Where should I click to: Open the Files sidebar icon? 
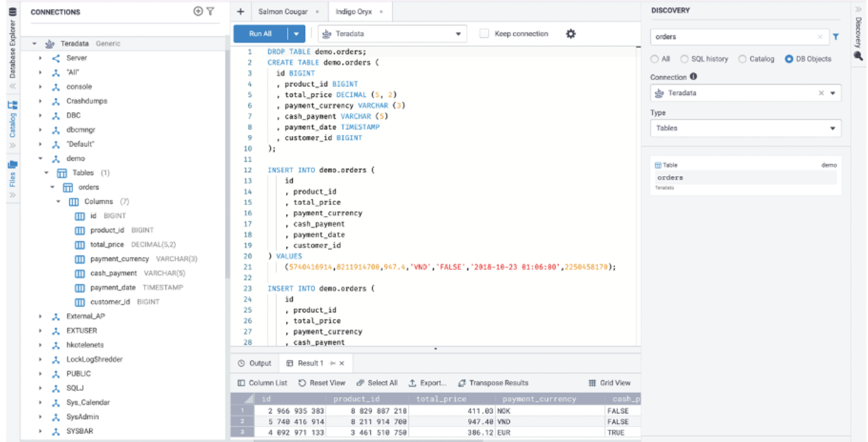pyautogui.click(x=12, y=164)
